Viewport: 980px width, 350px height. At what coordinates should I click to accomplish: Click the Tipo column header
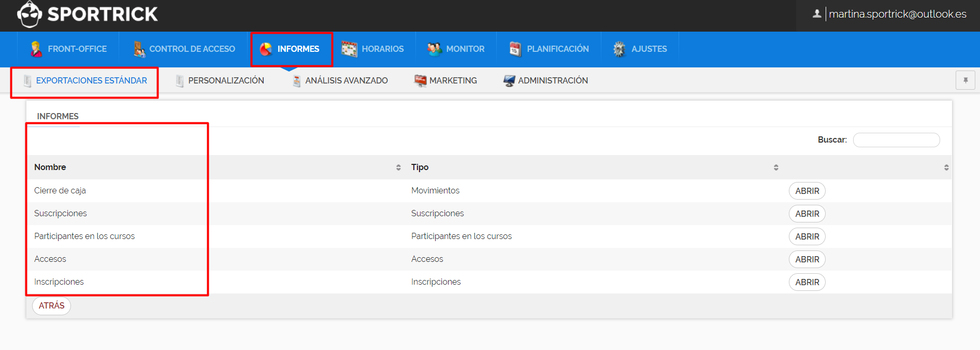click(420, 167)
